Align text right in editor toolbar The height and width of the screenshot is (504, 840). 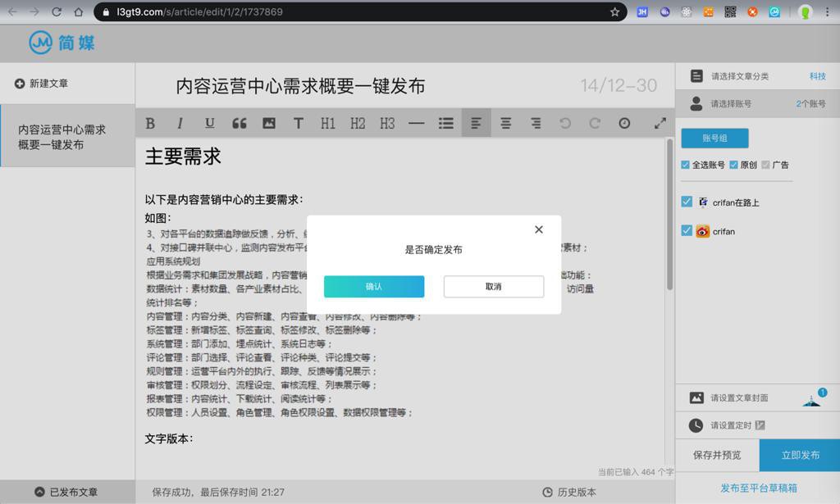click(535, 123)
